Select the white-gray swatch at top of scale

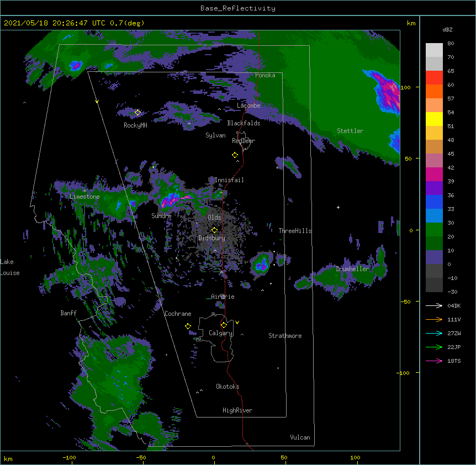click(x=434, y=50)
